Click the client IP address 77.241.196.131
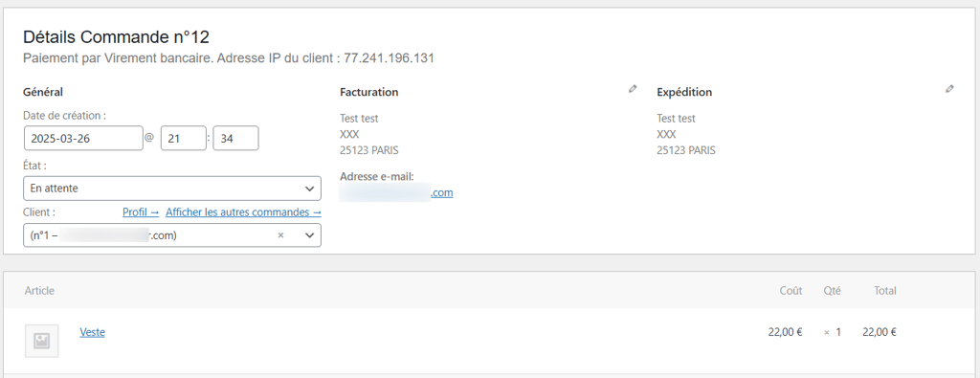This screenshot has height=378, width=980. tap(390, 58)
